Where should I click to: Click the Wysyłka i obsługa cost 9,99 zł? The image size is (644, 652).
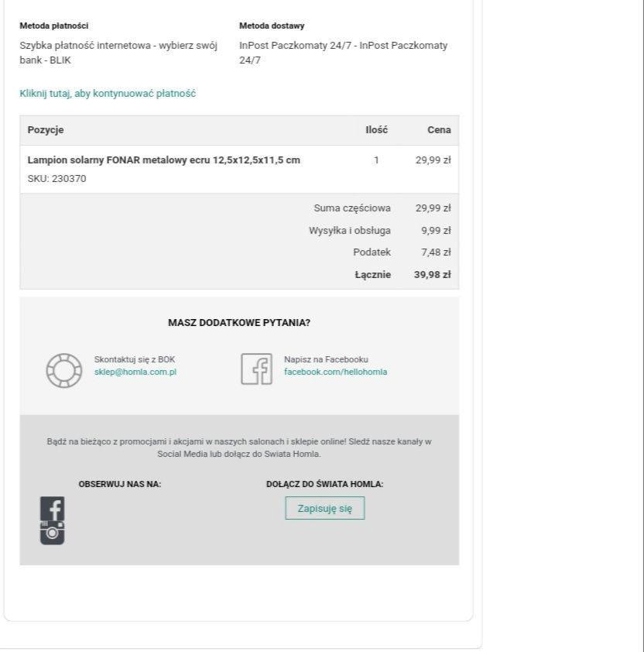[436, 230]
